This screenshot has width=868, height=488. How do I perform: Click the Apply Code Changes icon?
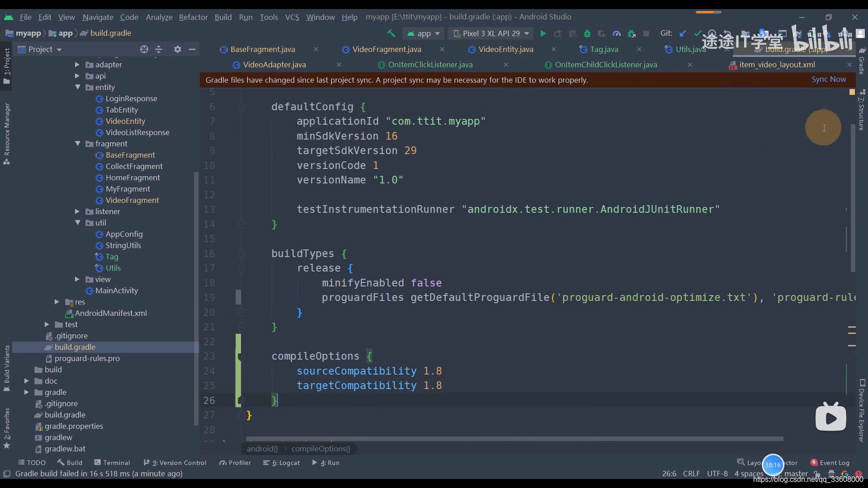coord(573,33)
